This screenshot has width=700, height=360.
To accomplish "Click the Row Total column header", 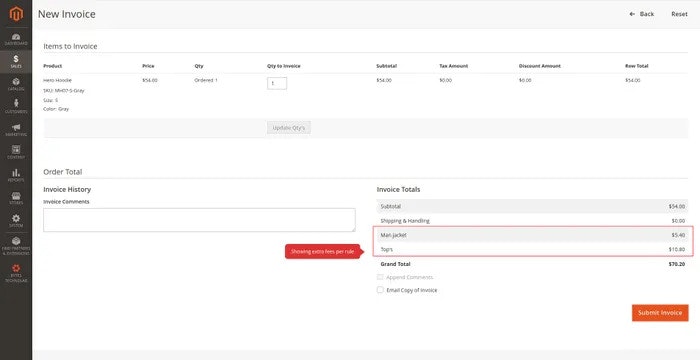I will point(637,66).
